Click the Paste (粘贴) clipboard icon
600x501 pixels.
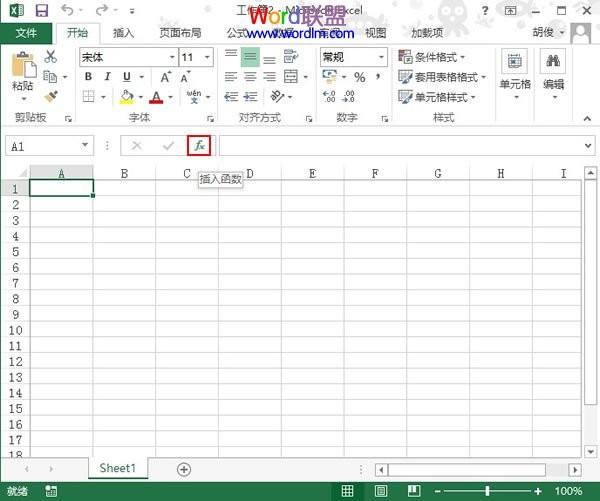point(24,65)
